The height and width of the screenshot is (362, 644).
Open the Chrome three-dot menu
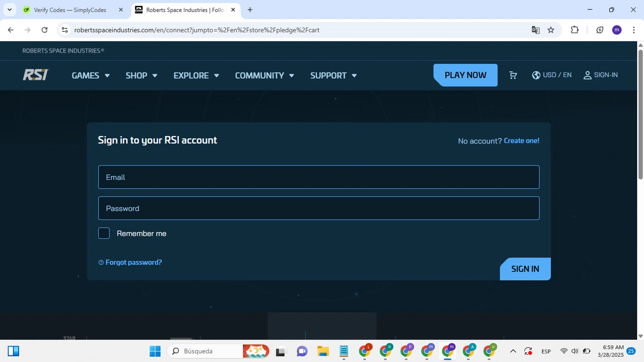click(x=634, y=30)
